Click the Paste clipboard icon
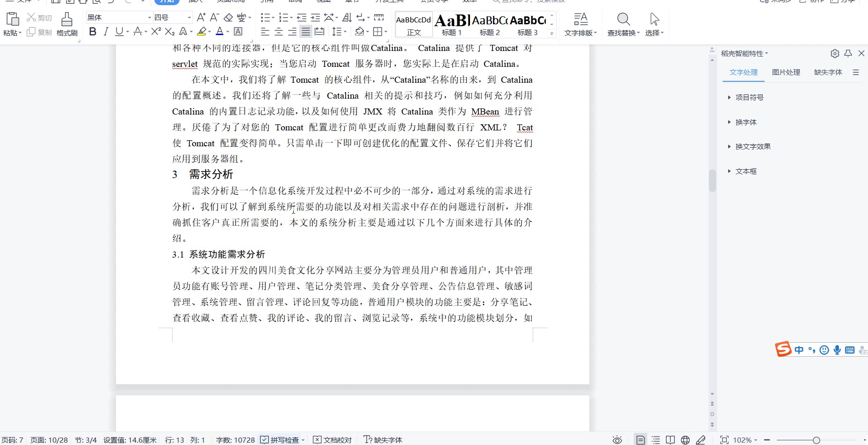The width and height of the screenshot is (868, 445). (13, 19)
